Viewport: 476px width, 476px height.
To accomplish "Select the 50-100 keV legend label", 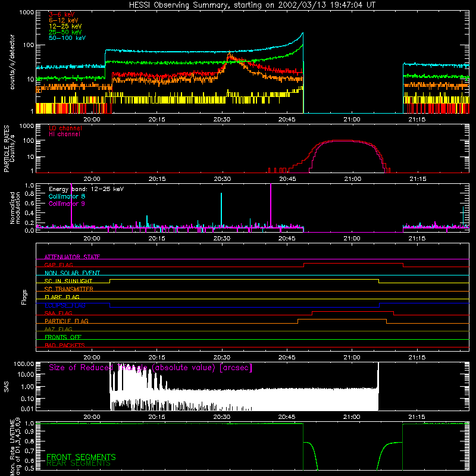I will [67, 38].
